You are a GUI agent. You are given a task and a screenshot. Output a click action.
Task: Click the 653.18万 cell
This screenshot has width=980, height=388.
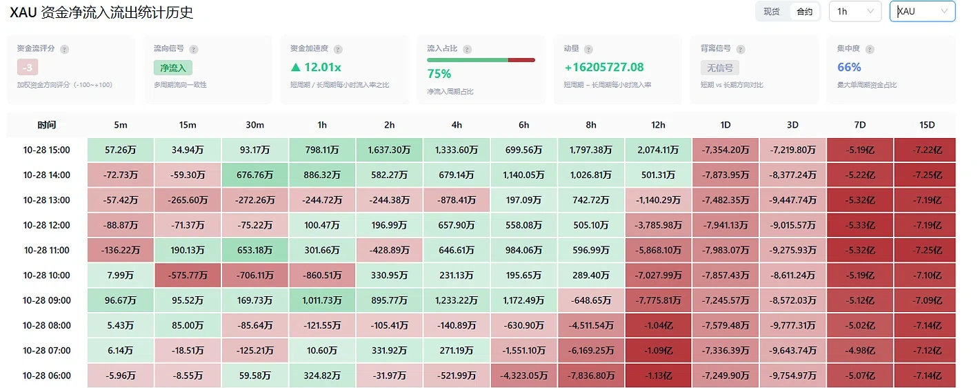coord(255,250)
